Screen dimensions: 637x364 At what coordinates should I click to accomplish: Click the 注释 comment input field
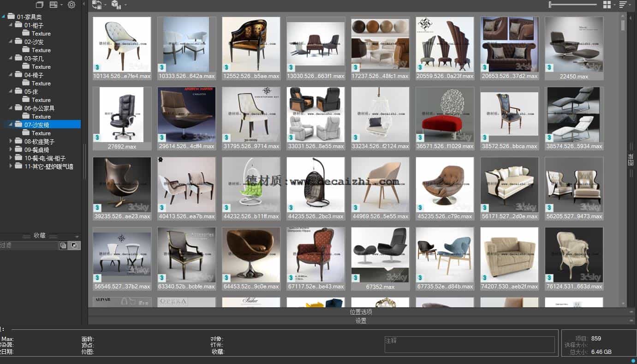tap(470, 344)
